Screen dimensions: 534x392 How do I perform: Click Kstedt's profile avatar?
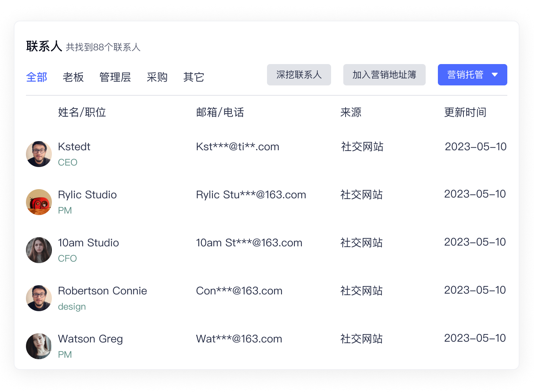39,154
